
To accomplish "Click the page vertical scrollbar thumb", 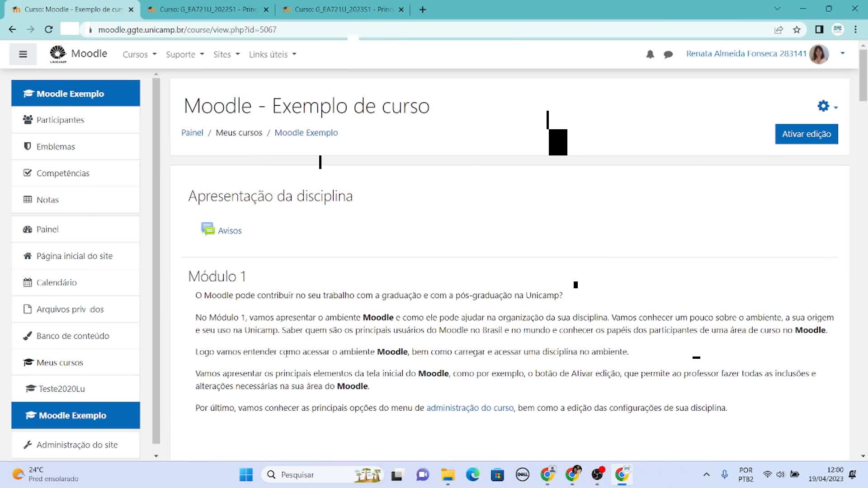I will tap(863, 75).
